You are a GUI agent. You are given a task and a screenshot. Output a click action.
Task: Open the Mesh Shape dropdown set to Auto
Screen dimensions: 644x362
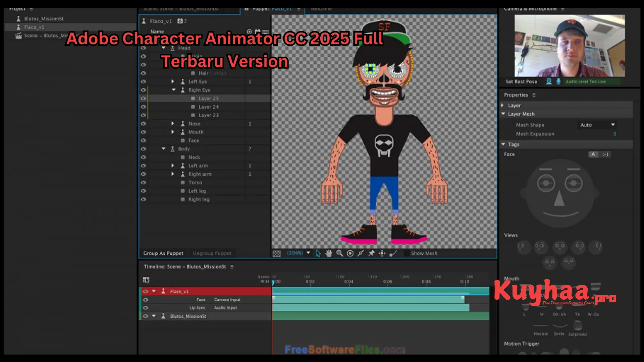tap(597, 125)
